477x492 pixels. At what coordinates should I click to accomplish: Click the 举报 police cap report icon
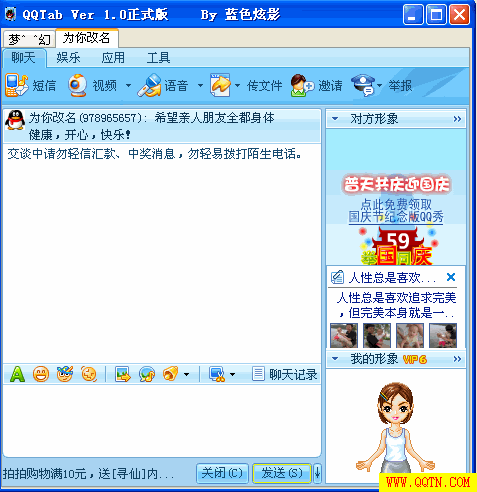(x=363, y=85)
